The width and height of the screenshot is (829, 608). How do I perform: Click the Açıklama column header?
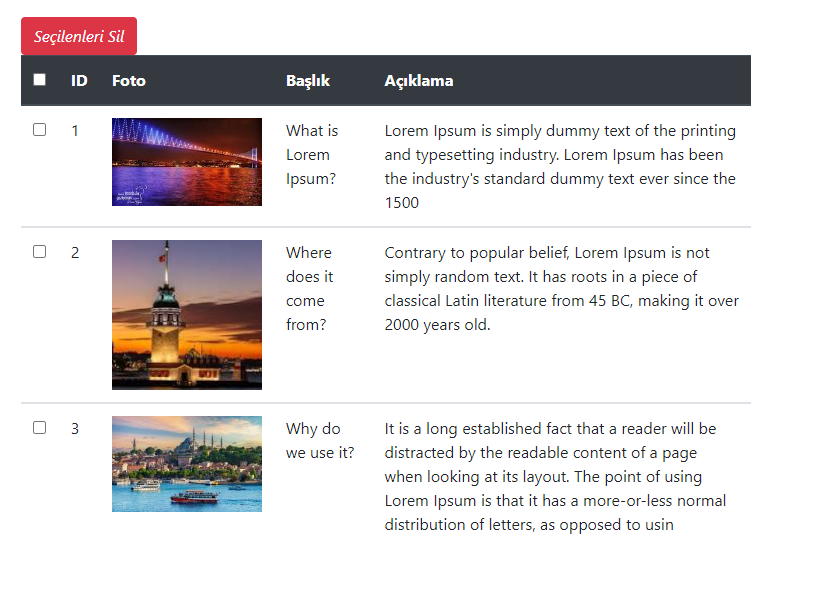click(419, 80)
